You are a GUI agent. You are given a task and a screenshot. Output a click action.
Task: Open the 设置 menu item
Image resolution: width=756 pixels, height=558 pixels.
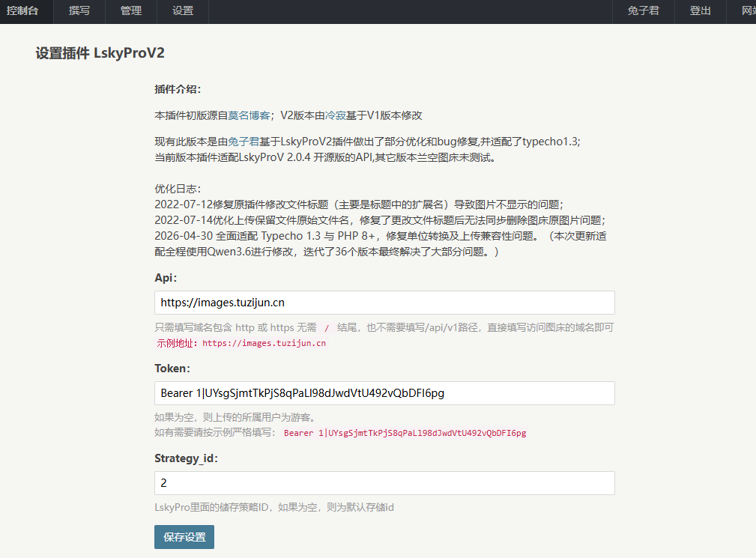coord(183,10)
